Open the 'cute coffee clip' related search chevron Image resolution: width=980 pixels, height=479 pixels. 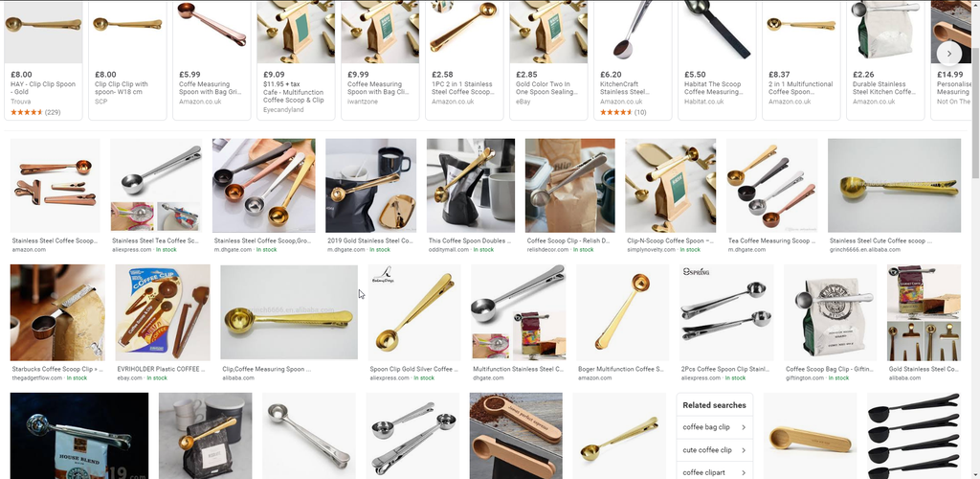[x=744, y=450]
